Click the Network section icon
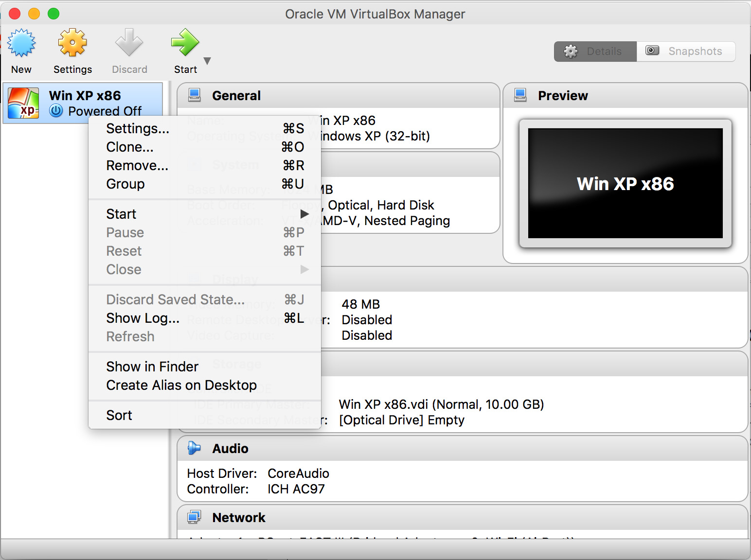751x560 pixels. (x=194, y=517)
